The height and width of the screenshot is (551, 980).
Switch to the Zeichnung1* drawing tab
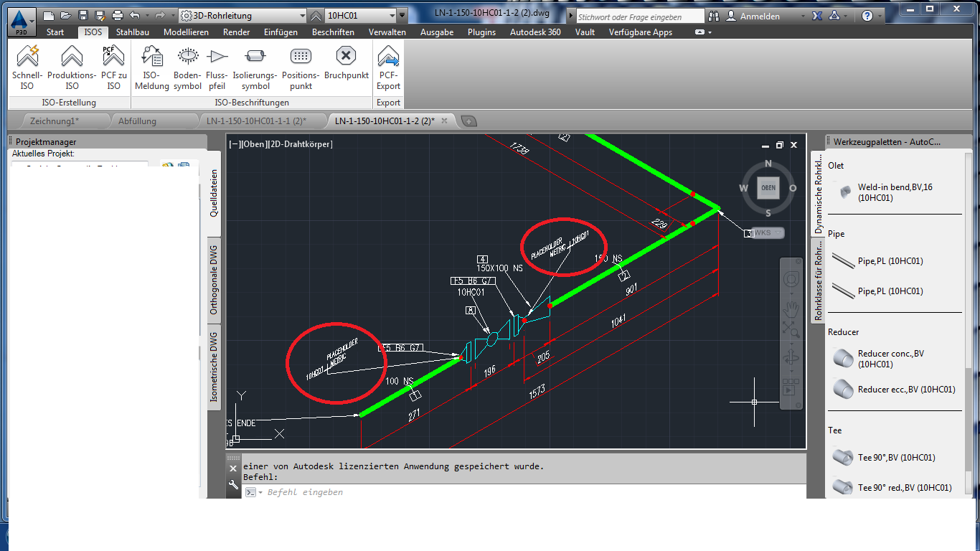tap(55, 121)
